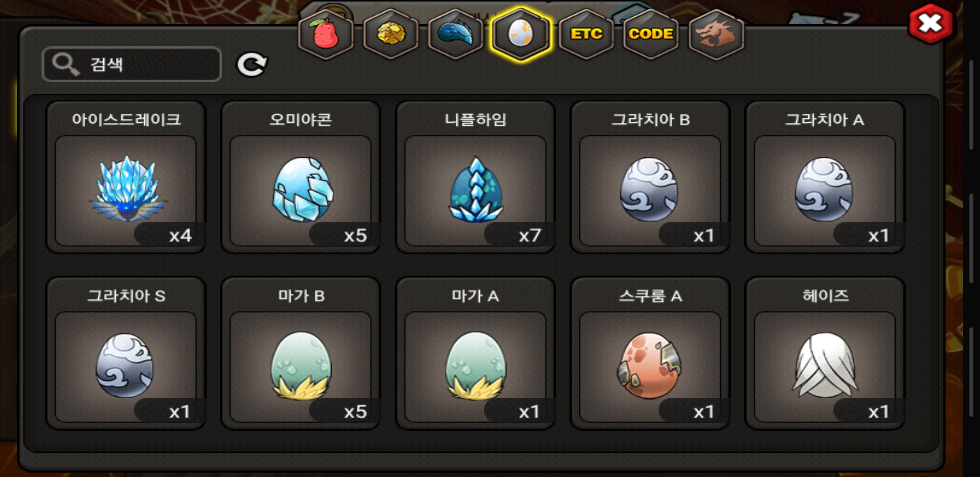The width and height of the screenshot is (980, 477).
Task: Pick the 그라치아 B egg
Action: pyautogui.click(x=650, y=177)
